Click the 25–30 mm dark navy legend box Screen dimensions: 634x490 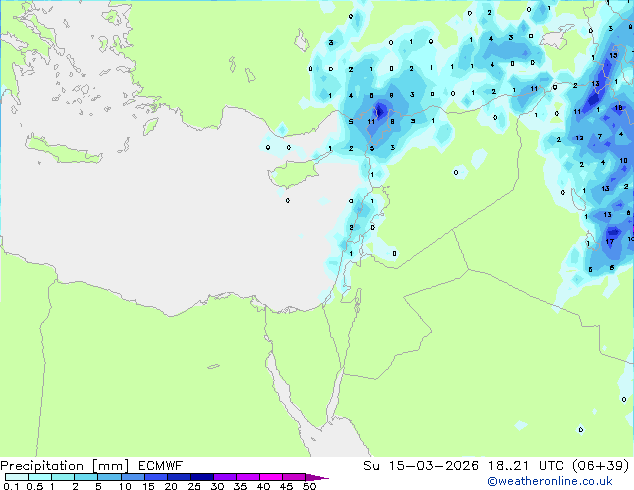coord(202,477)
